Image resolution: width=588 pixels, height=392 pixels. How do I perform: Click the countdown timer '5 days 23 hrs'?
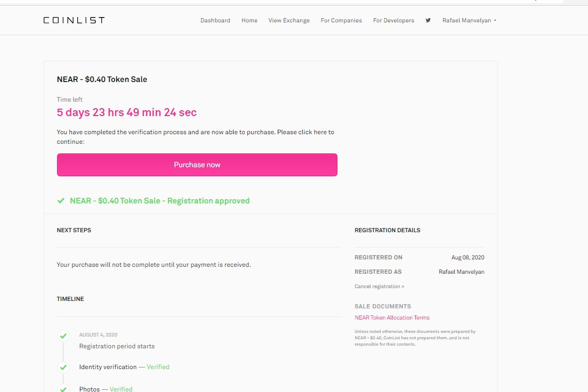[126, 112]
